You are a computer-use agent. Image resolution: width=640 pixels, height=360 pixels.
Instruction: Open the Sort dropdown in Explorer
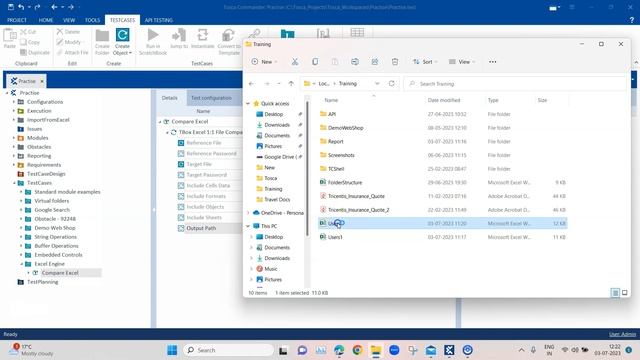pyautogui.click(x=424, y=62)
